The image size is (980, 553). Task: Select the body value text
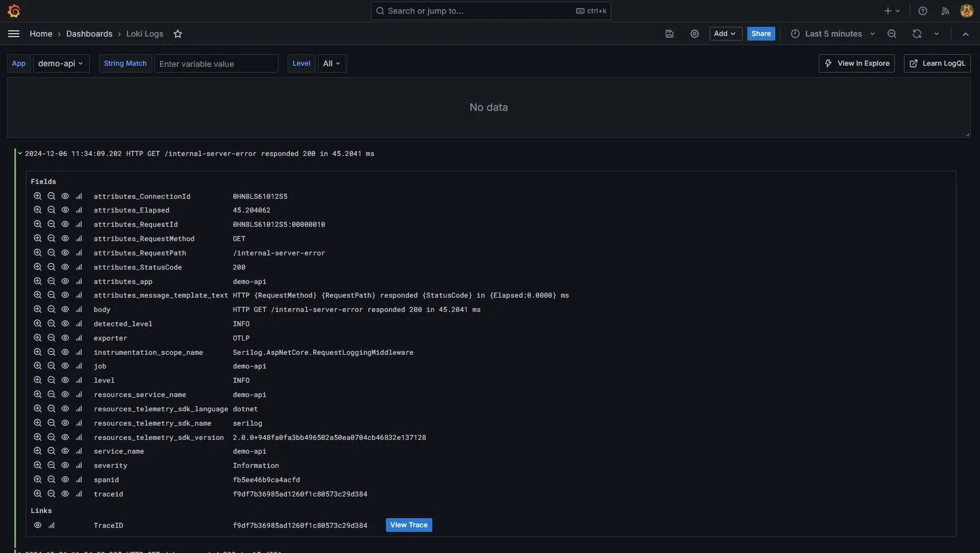(356, 310)
